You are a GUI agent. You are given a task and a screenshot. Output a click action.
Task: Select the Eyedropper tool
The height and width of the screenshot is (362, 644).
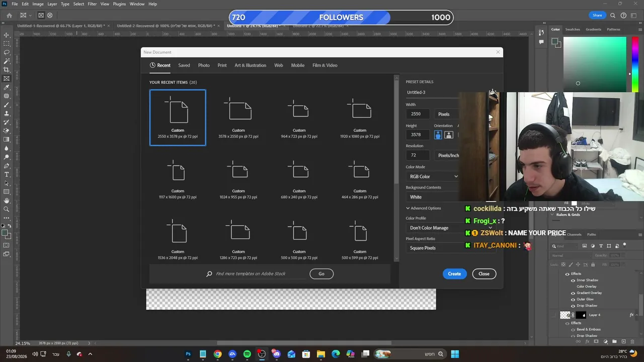7,87
